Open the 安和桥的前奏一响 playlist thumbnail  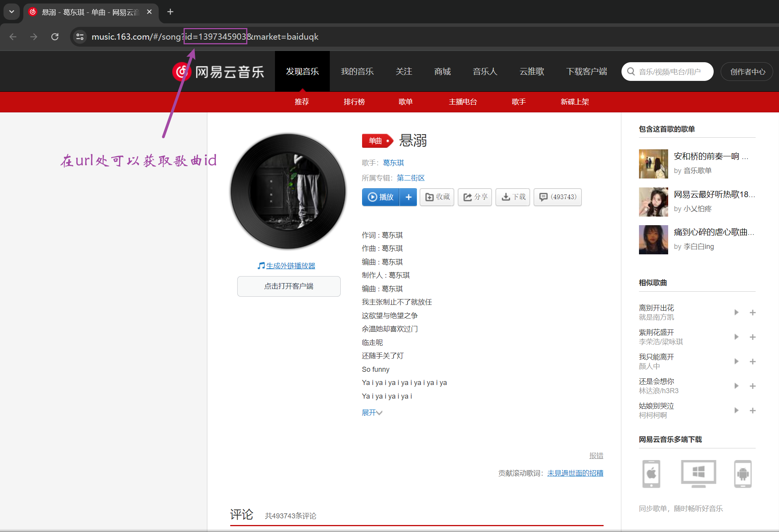[x=653, y=164]
